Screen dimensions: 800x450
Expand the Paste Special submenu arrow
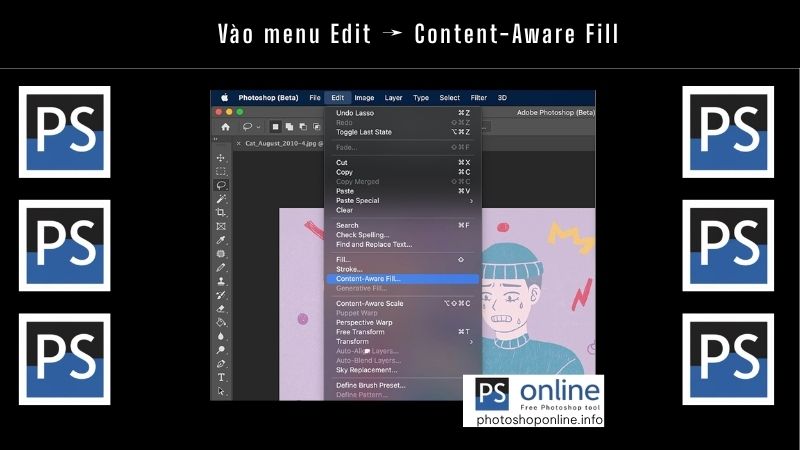click(471, 201)
